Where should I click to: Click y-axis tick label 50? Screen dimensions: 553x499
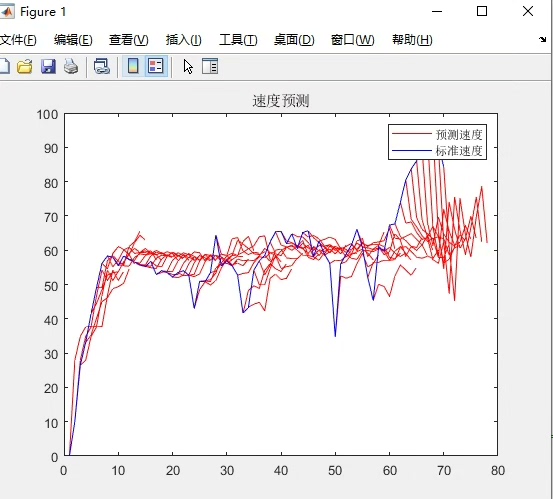51,286
